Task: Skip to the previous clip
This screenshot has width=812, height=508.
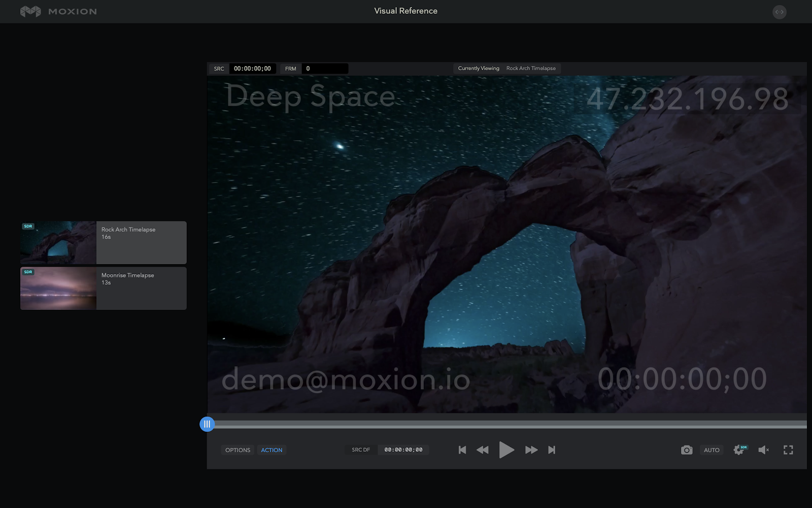Action: [462, 450]
